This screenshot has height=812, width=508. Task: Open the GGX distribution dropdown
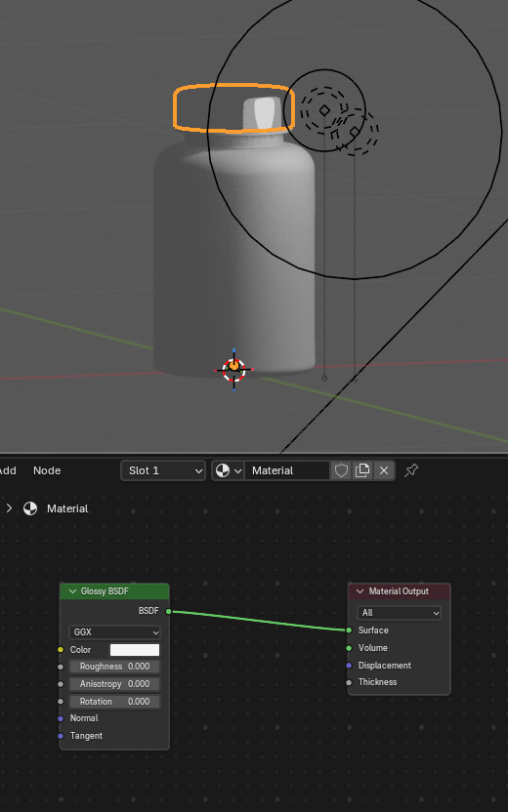pyautogui.click(x=114, y=631)
